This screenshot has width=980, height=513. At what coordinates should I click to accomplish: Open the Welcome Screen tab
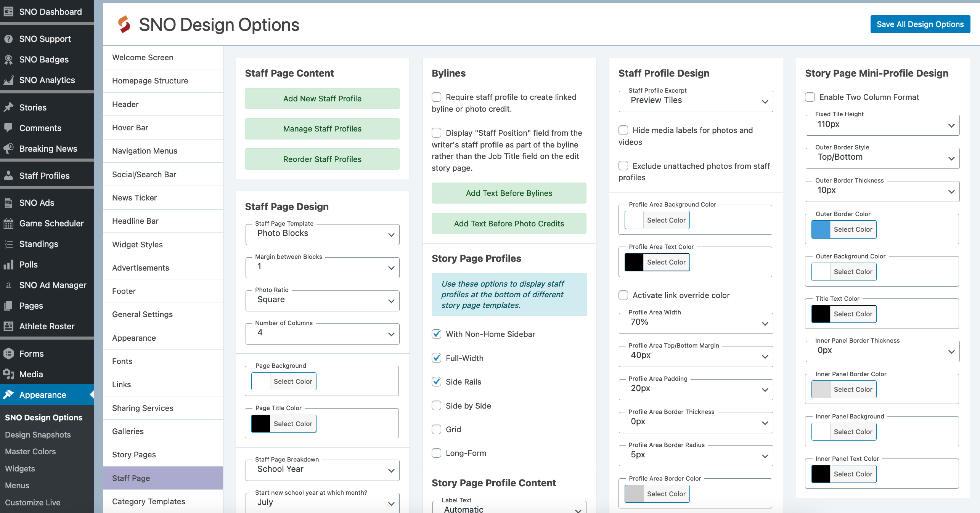(163, 58)
